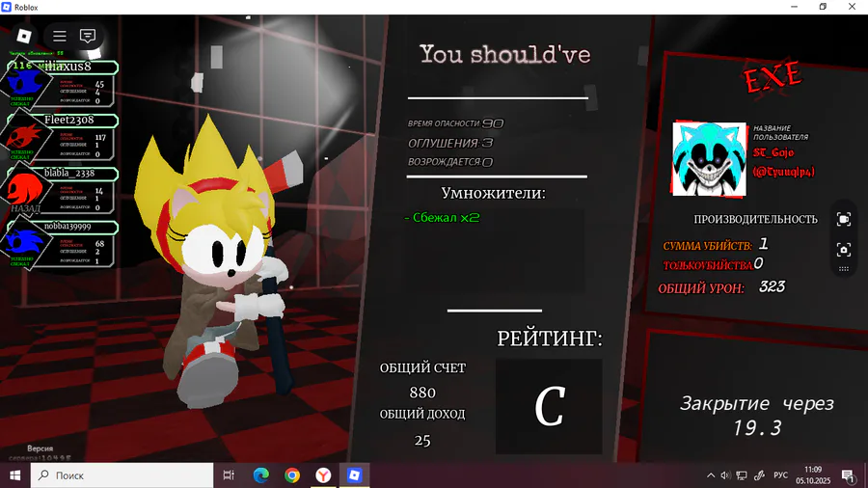Screen dimensions: 868x488
Task: Click the 'You should've' title text
Action: (x=504, y=55)
